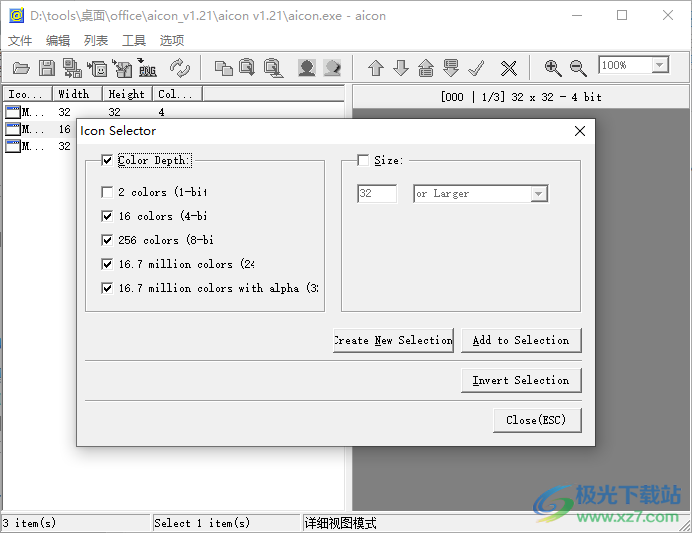Click the light portrait silhouette icon

click(332, 68)
